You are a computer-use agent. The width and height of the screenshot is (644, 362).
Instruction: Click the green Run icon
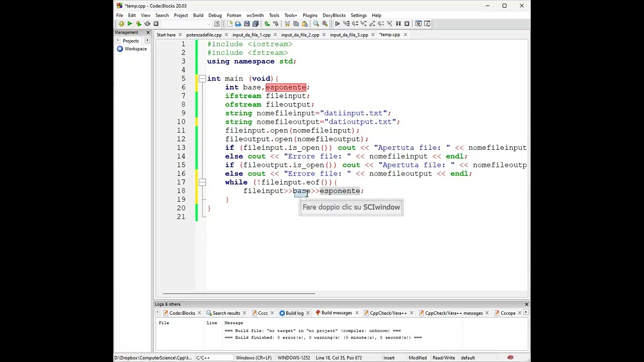click(x=130, y=24)
